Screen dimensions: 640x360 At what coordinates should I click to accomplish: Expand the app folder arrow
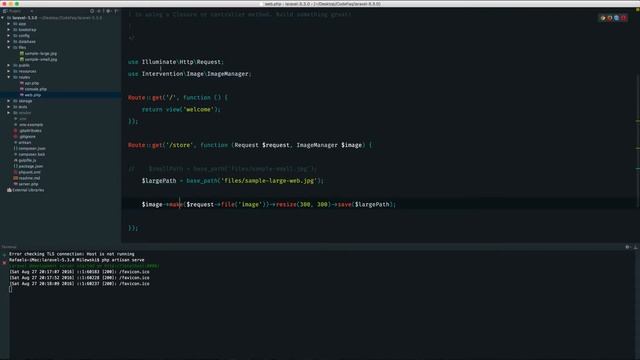point(9,24)
